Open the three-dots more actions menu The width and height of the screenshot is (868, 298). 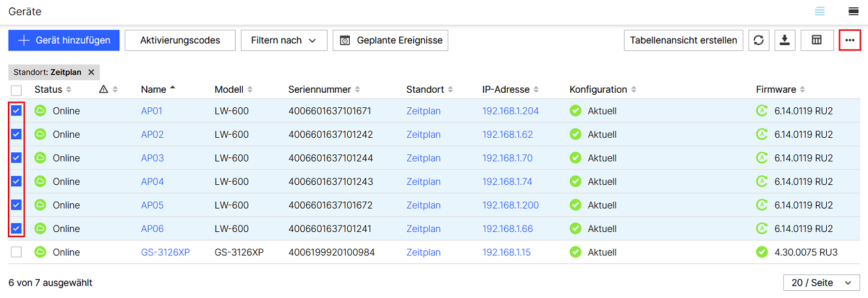coord(849,41)
